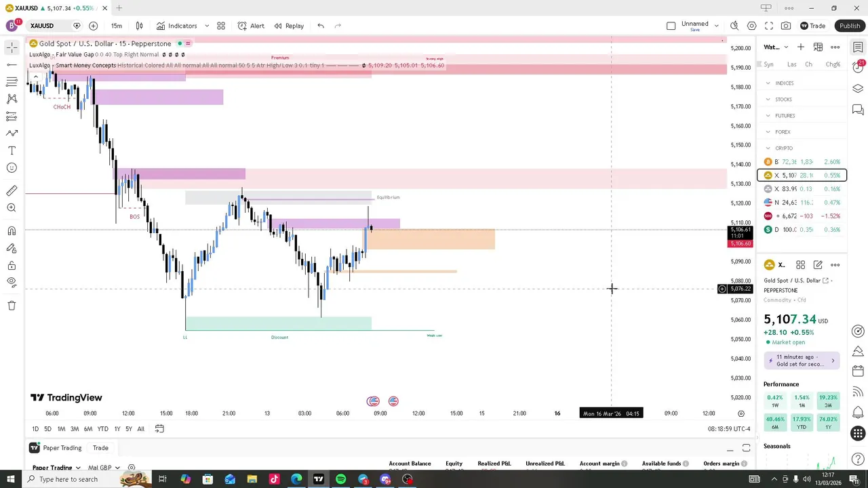The height and width of the screenshot is (488, 868).
Task: Open the chats panel icon
Action: tap(858, 110)
